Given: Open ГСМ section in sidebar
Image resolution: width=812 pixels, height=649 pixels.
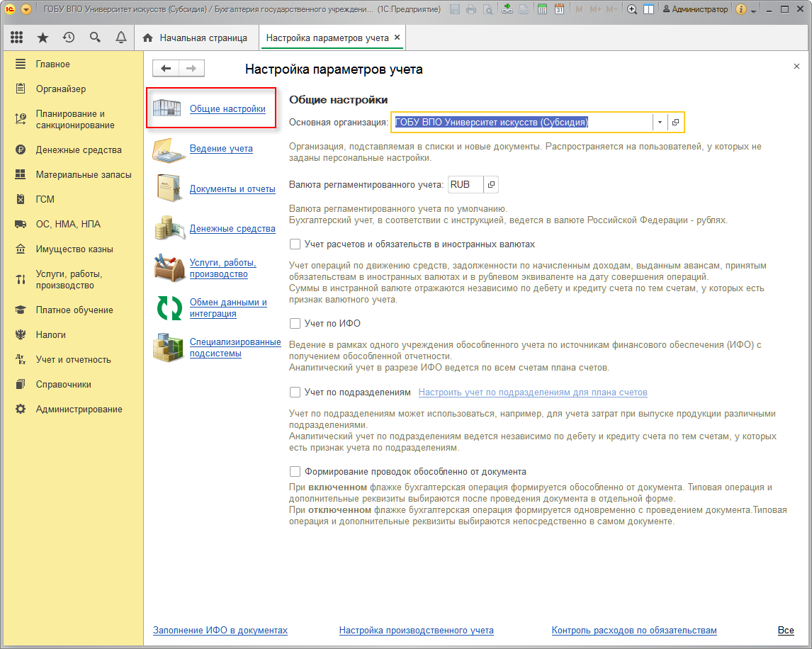Looking at the screenshot, I should [73, 199].
